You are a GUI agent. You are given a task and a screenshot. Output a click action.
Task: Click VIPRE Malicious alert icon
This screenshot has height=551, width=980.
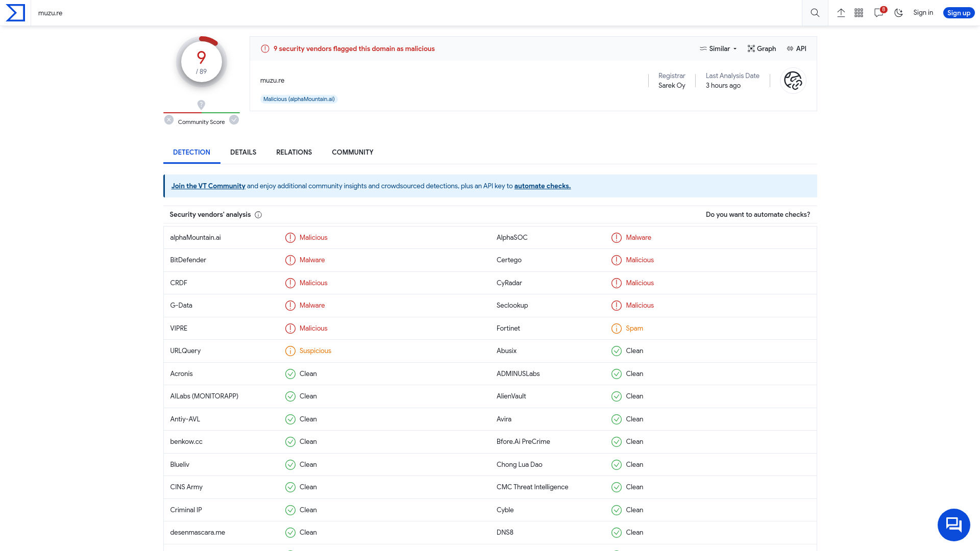click(290, 329)
